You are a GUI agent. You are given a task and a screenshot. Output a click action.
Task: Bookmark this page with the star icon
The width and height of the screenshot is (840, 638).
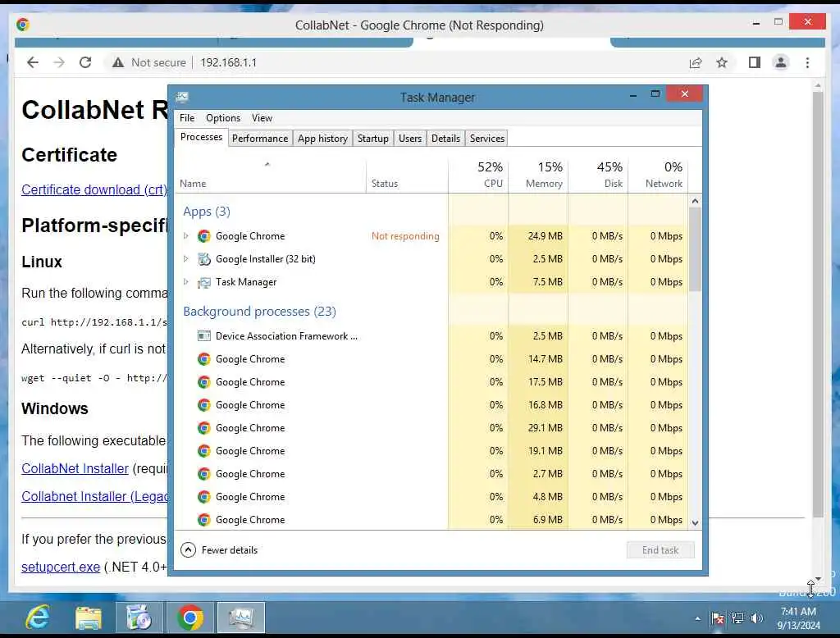pyautogui.click(x=722, y=62)
